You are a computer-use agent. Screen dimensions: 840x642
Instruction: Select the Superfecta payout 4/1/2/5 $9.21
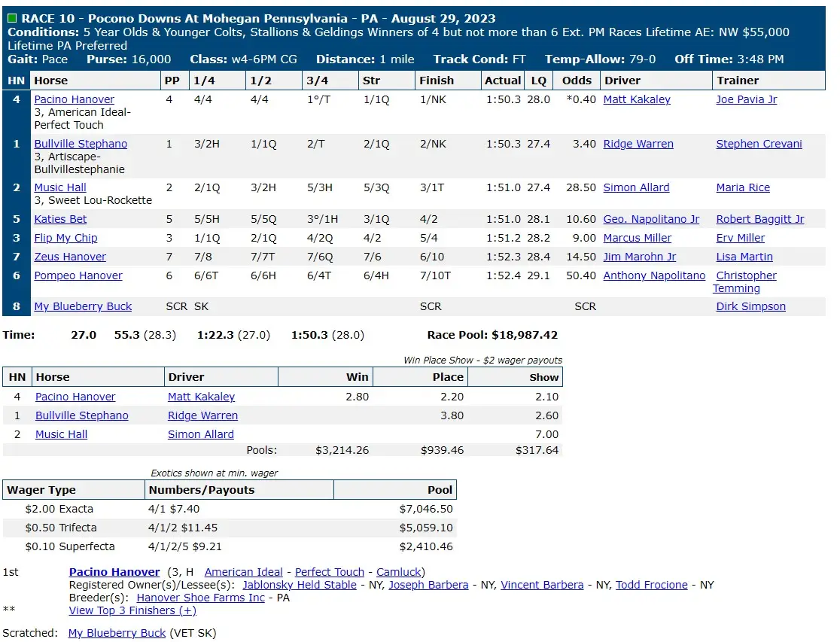point(185,546)
